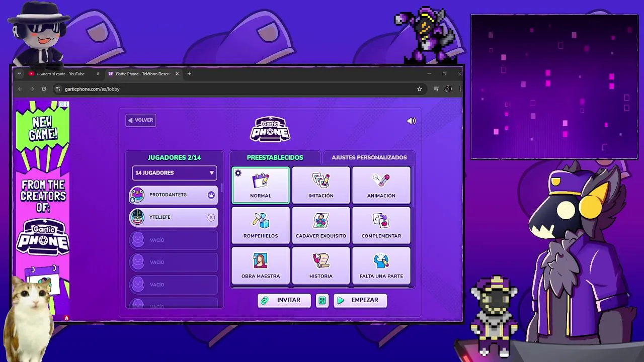Click the first Vacío empty player slot

(x=174, y=240)
